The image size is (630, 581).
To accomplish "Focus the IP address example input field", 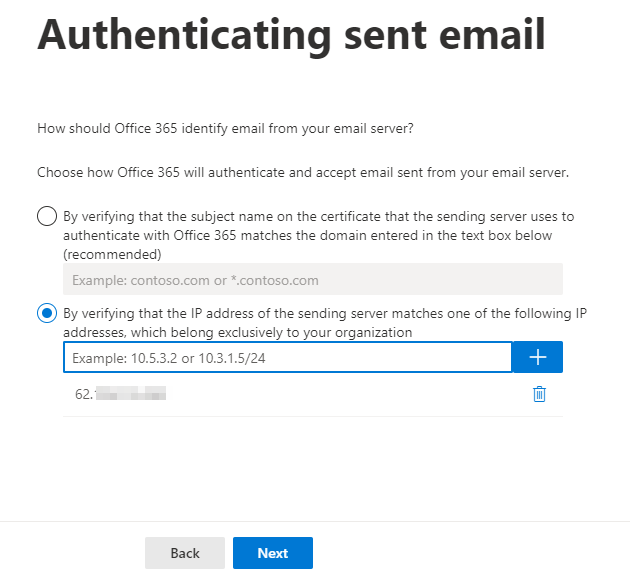I will [x=287, y=357].
